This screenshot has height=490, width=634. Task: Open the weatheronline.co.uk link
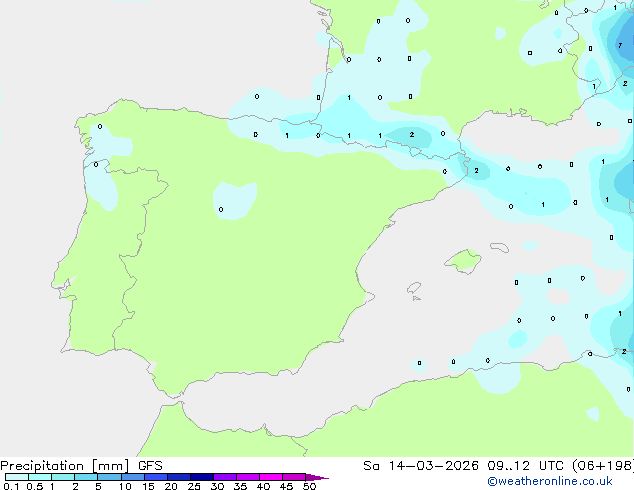tap(550, 481)
